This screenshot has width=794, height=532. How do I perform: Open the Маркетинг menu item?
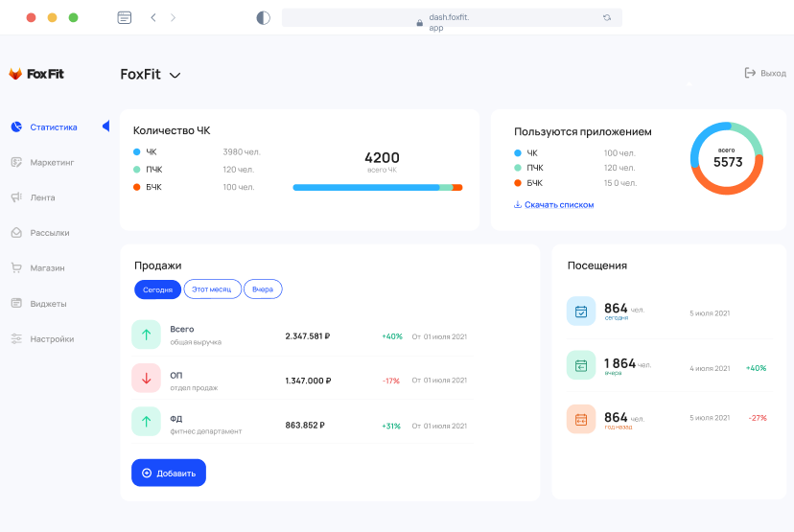[52, 163]
